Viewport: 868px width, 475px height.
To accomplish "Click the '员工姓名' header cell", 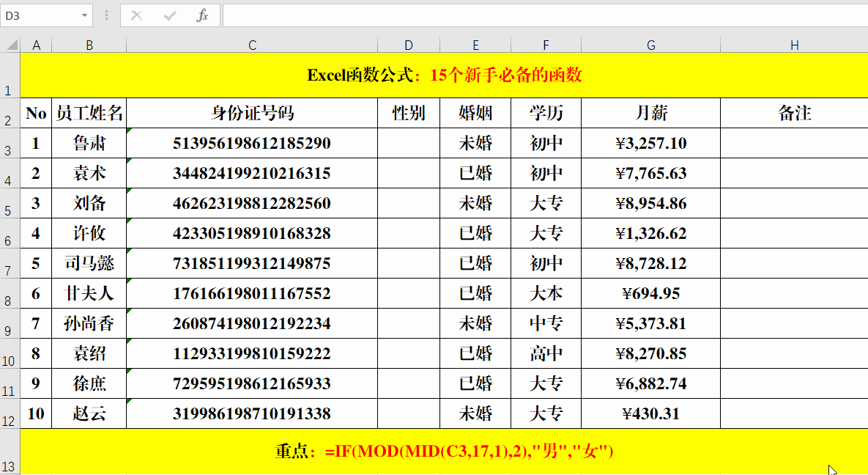I will click(89, 113).
